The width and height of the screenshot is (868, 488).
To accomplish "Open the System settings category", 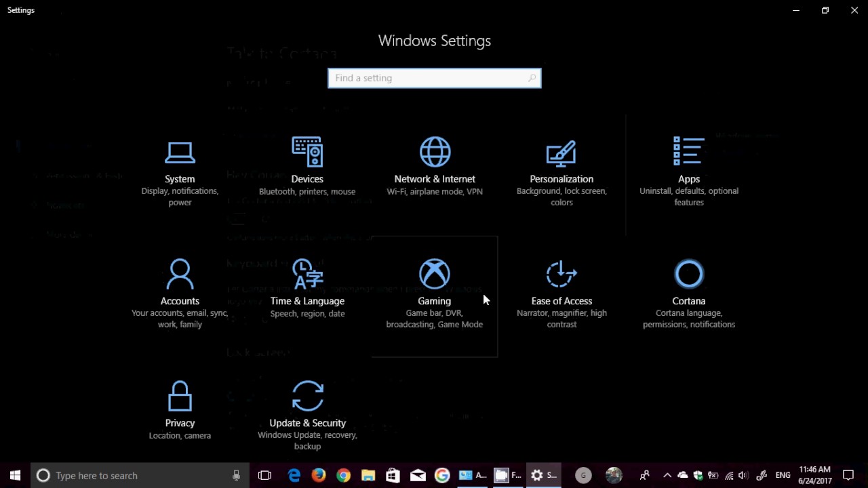I will tap(180, 173).
